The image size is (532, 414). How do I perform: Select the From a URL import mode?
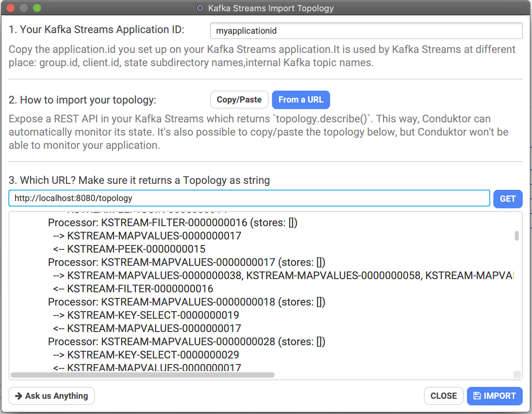[x=301, y=100]
